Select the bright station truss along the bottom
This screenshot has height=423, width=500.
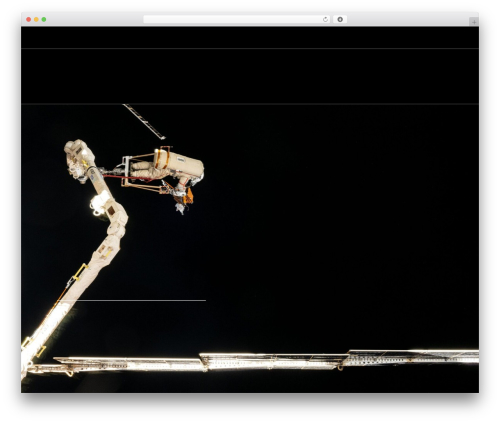(x=253, y=363)
